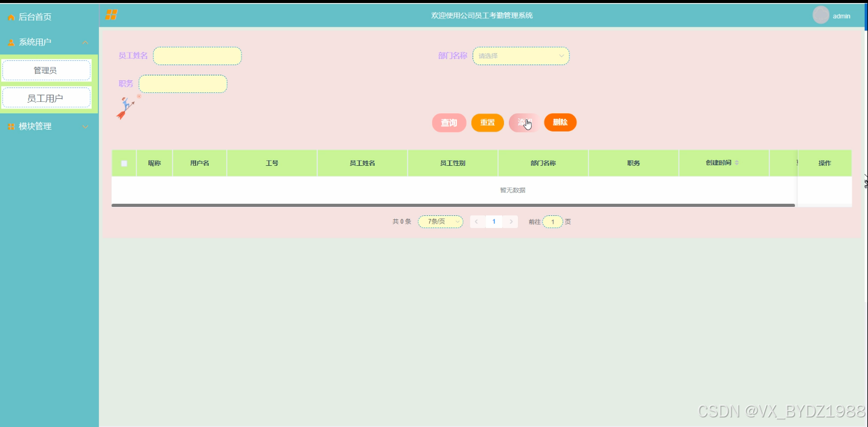This screenshot has width=868, height=427.
Task: Click the 前往 page number input
Action: point(552,222)
